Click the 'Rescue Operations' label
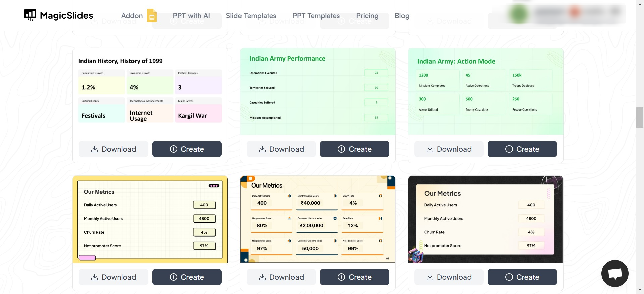 (525, 109)
